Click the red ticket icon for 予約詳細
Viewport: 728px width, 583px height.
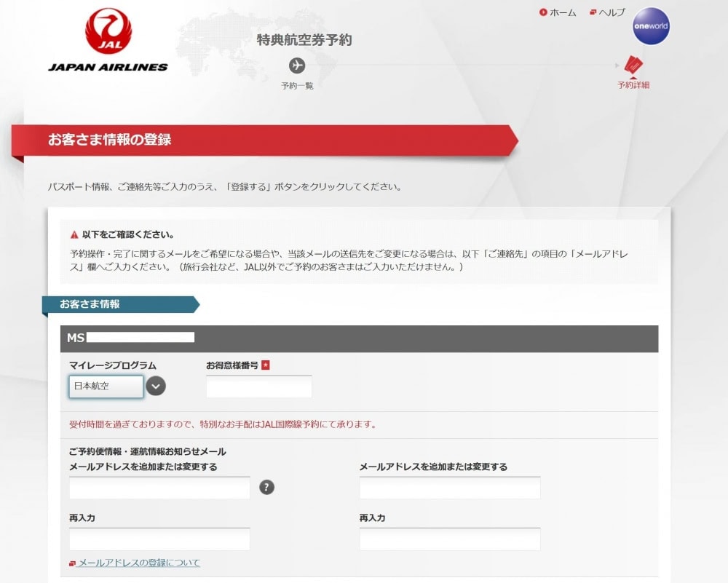pos(633,65)
